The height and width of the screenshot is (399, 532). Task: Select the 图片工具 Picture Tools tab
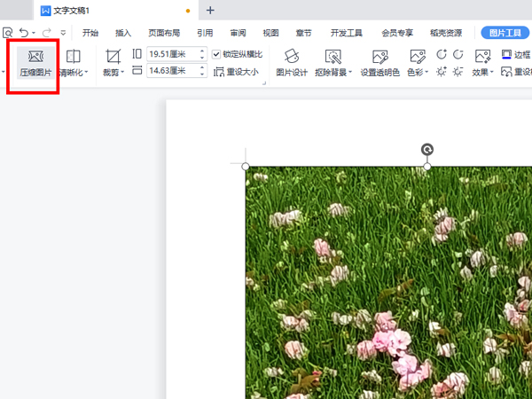coord(505,33)
